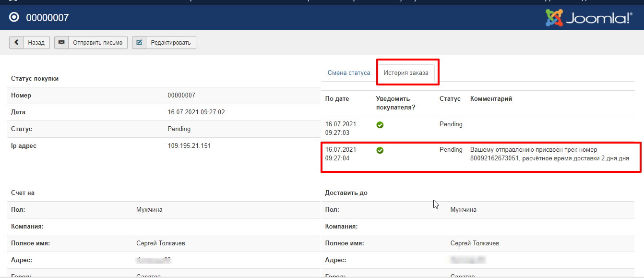Click the Joomla logo in header
Viewport: 644px width, 278px height.
point(588,18)
